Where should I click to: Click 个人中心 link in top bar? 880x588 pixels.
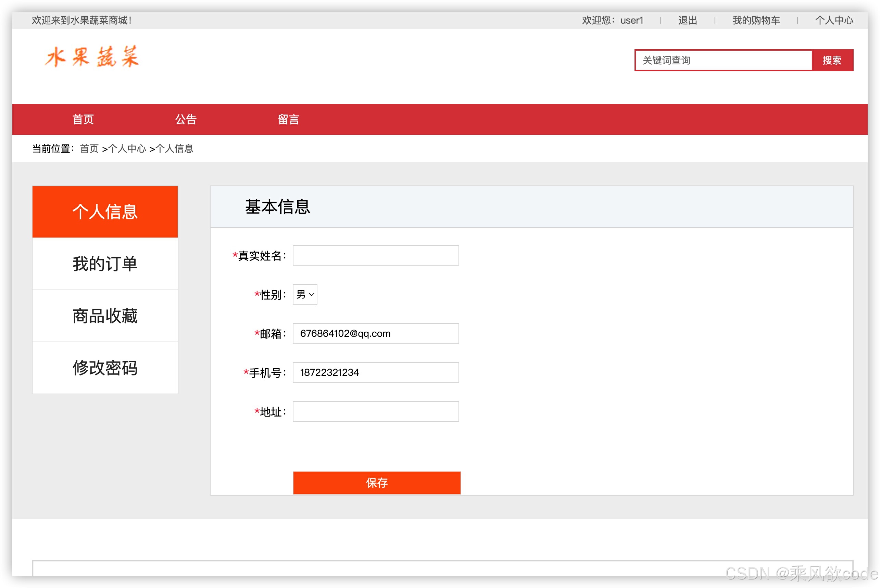[833, 20]
